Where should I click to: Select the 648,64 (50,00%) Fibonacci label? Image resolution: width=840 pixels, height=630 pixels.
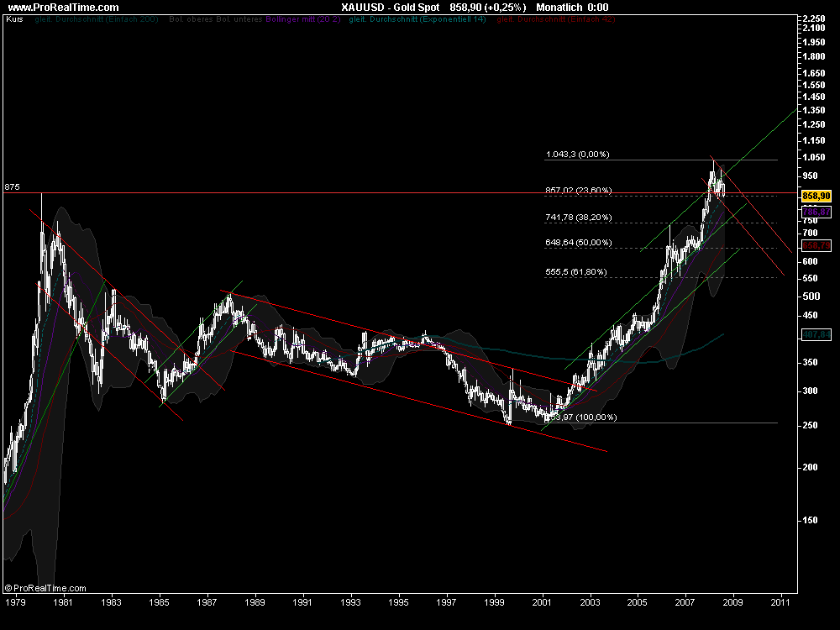coord(579,242)
